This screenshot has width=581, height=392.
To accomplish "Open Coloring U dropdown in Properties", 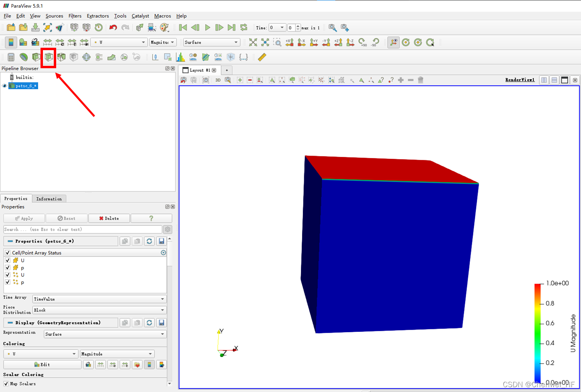I will 41,354.
